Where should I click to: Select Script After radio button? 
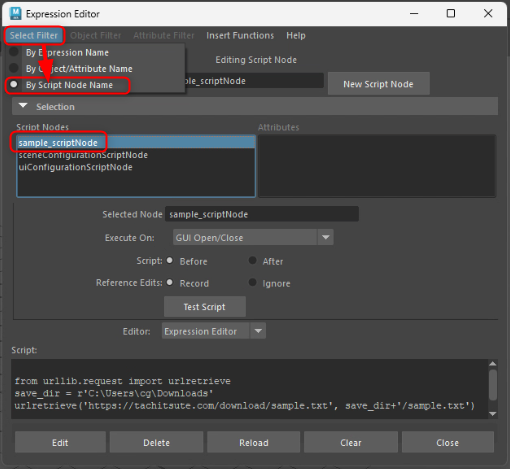pos(252,260)
